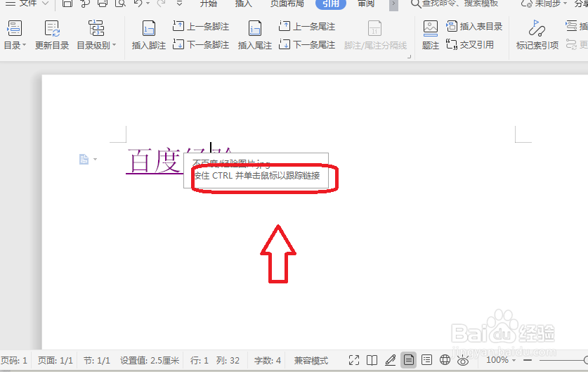Click 节: 1/1 in status bar
This screenshot has width=588, height=372.
[97, 361]
